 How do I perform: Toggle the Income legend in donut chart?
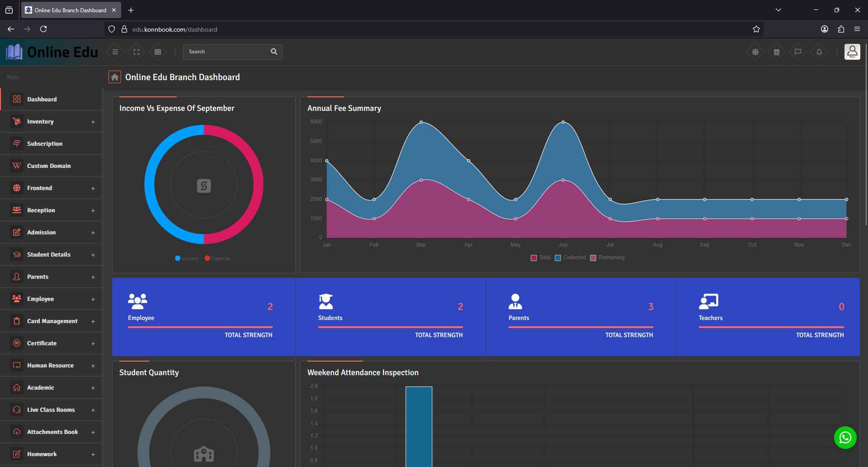click(x=187, y=258)
